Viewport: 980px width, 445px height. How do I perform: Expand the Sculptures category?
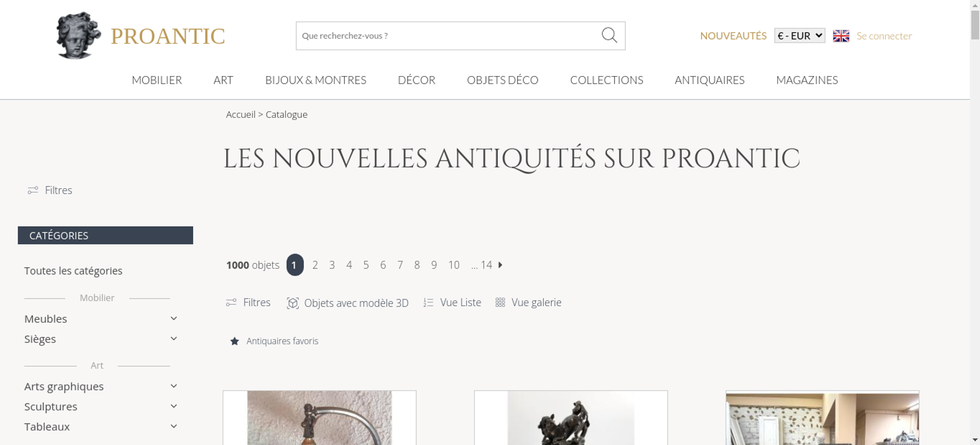point(173,406)
